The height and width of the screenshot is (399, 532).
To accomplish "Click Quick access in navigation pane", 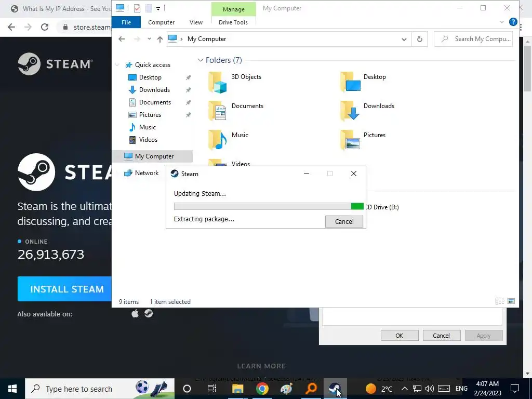I will pyautogui.click(x=152, y=65).
